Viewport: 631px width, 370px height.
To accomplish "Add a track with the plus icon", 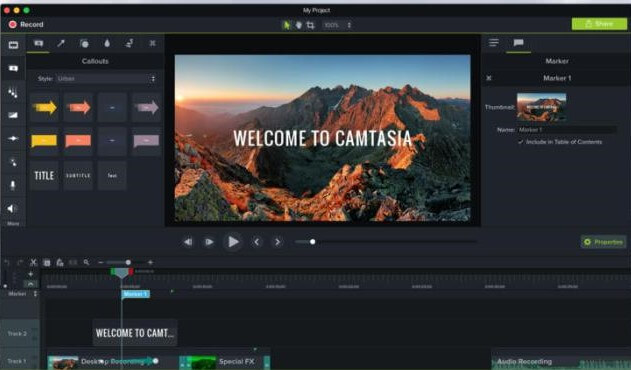I will [31, 274].
